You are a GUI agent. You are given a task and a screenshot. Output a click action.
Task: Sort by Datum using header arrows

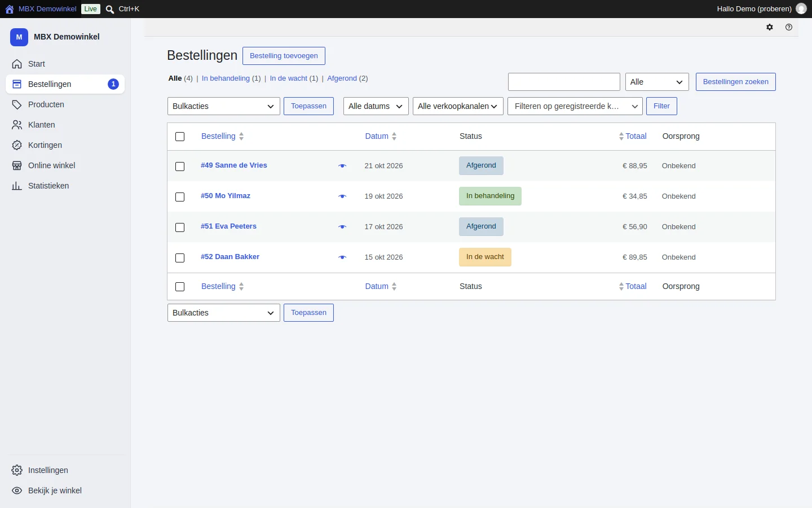point(394,137)
